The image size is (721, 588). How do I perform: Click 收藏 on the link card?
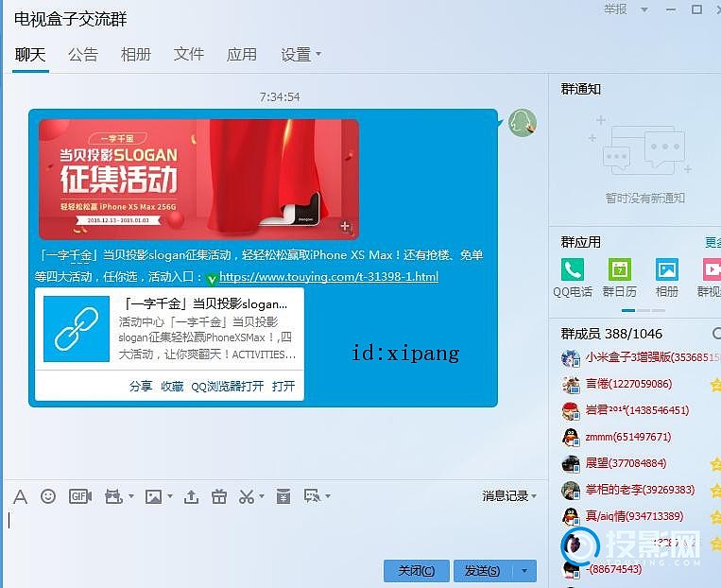[x=172, y=386]
